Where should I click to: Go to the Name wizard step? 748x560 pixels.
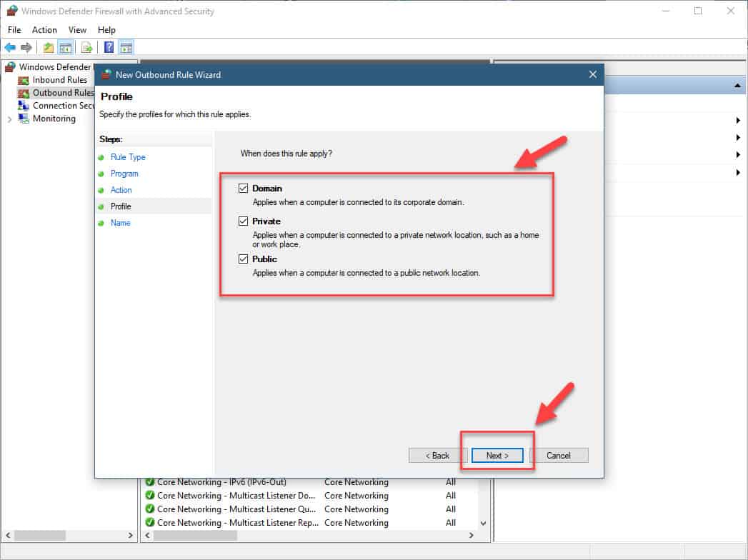tap(120, 223)
